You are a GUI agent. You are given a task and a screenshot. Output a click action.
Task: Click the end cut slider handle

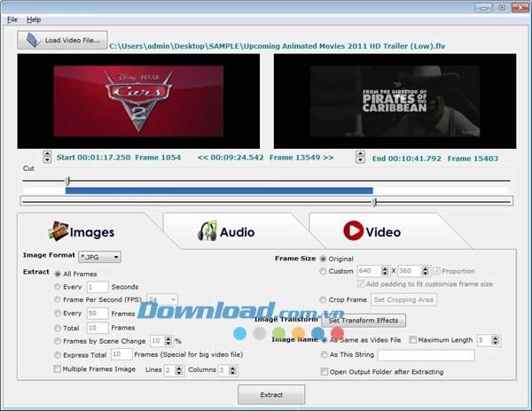click(374, 202)
